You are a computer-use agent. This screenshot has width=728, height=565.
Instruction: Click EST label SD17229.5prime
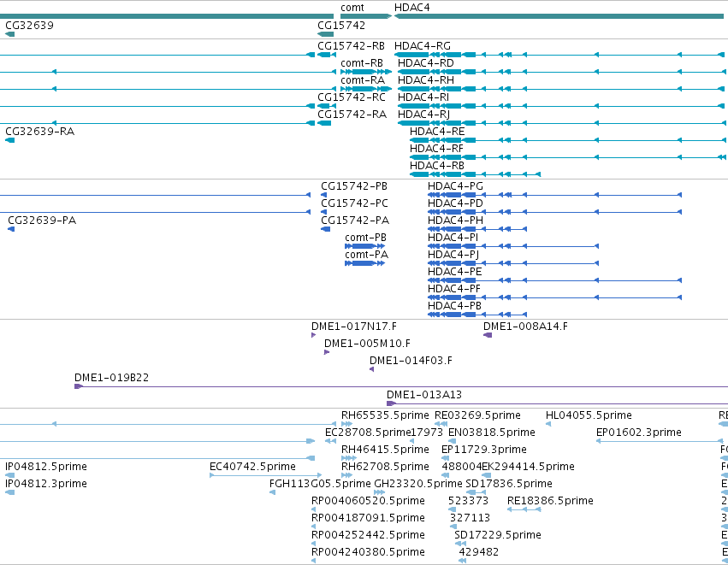coord(498,536)
